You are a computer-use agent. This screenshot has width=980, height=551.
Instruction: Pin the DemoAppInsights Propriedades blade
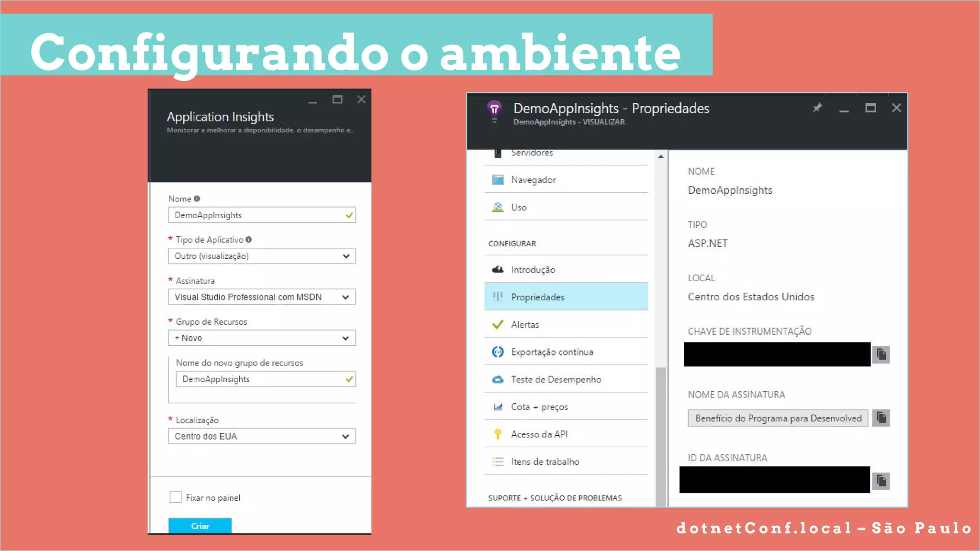817,108
